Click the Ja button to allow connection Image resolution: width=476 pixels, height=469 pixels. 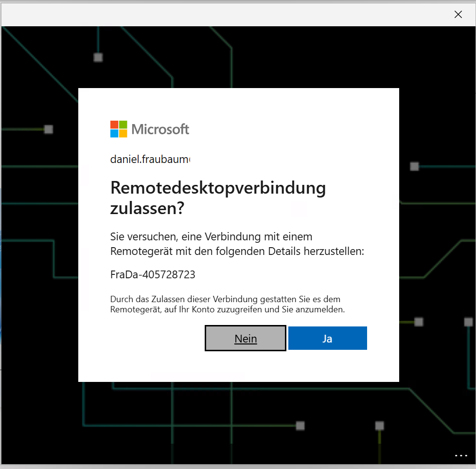tap(327, 338)
